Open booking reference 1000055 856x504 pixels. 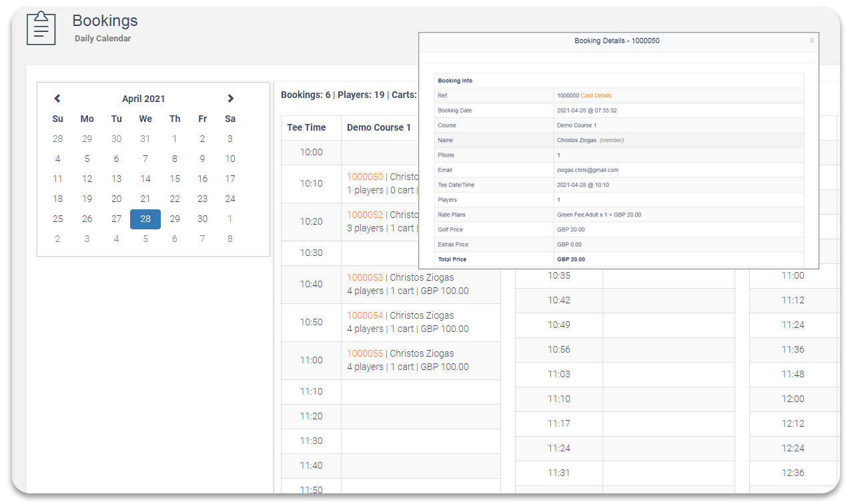(365, 353)
